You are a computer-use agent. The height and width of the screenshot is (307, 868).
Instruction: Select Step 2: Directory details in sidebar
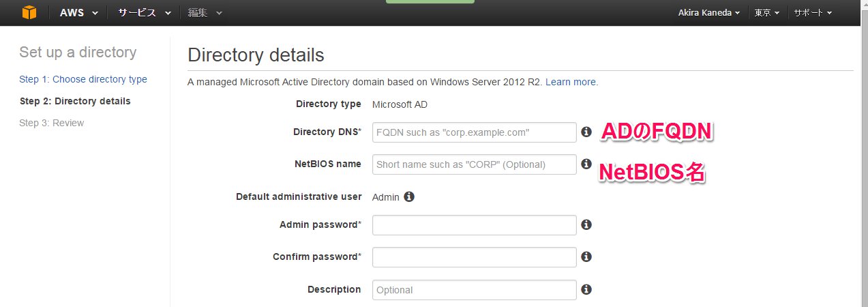click(75, 101)
